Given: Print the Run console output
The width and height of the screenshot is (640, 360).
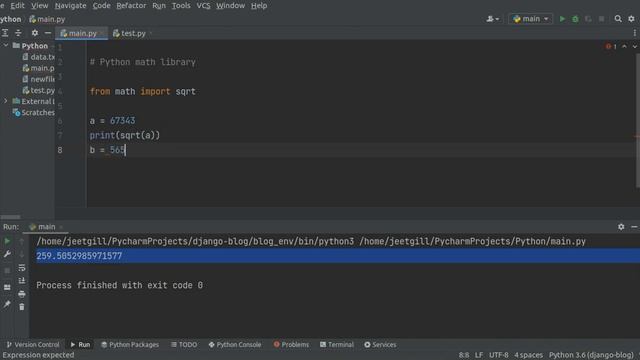Looking at the screenshot, I should 22,294.
